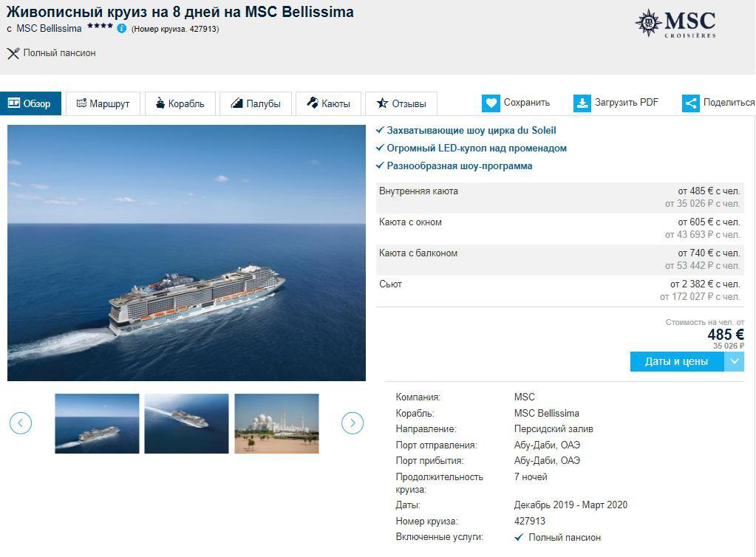Click the heart Save icon
756x557 pixels.
point(491,103)
